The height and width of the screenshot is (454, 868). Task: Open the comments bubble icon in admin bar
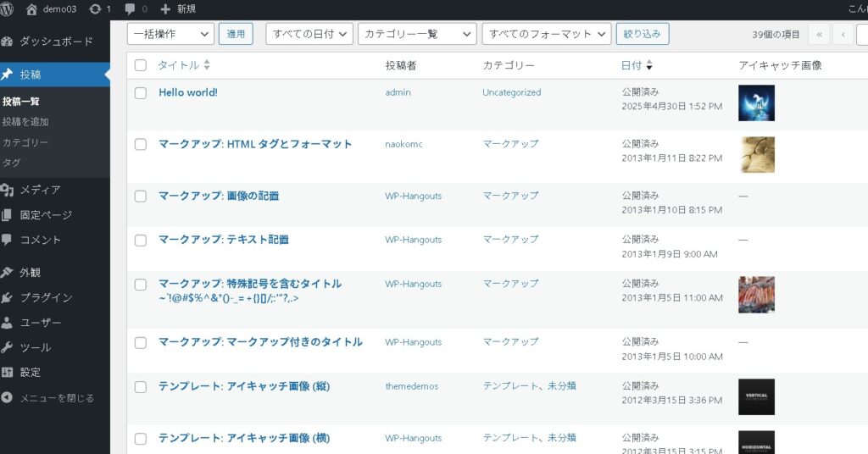click(130, 8)
